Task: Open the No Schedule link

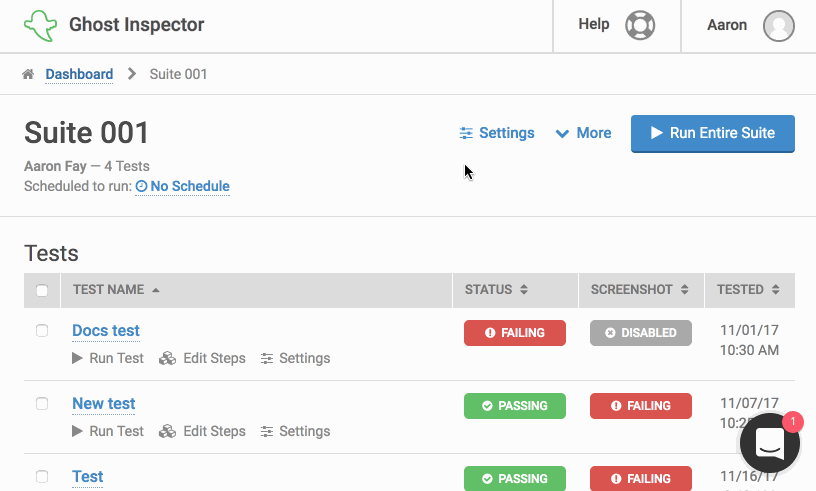Action: point(182,186)
